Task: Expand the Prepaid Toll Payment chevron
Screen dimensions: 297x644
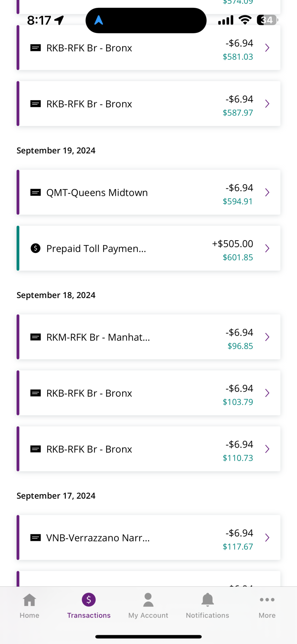Action: (x=267, y=248)
